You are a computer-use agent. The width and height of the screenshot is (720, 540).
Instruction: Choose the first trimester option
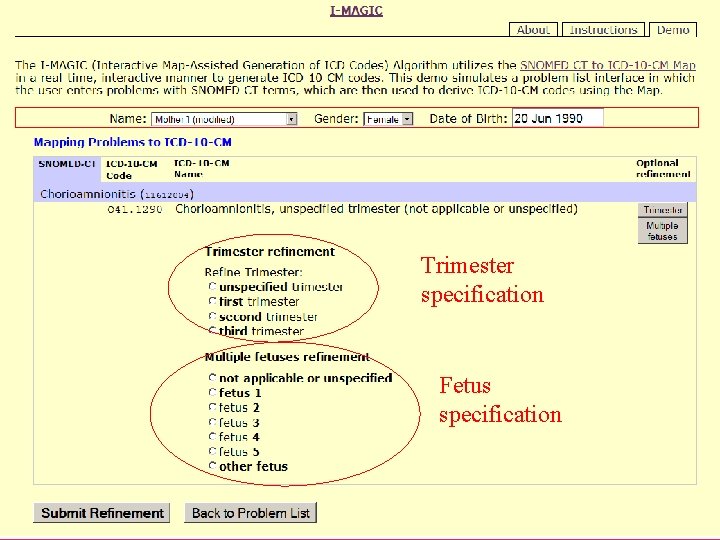pos(212,301)
